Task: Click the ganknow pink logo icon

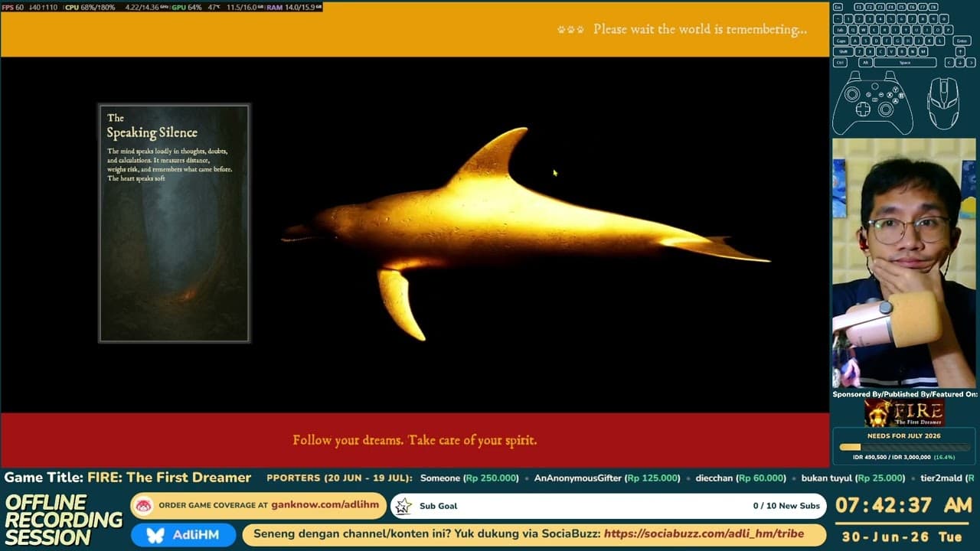Action: point(143,505)
